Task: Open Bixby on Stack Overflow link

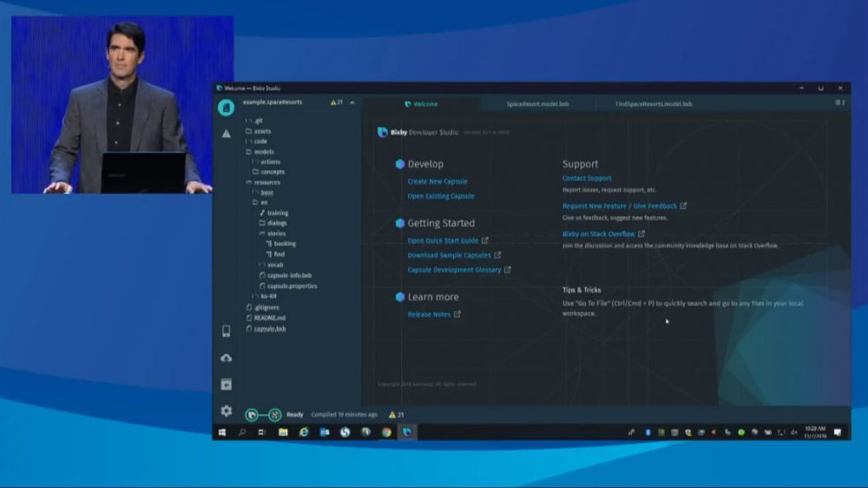Action: point(598,234)
